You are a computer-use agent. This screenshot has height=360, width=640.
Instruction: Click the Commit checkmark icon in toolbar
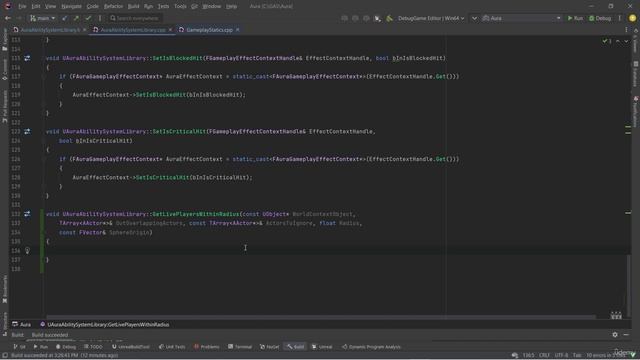click(88, 18)
